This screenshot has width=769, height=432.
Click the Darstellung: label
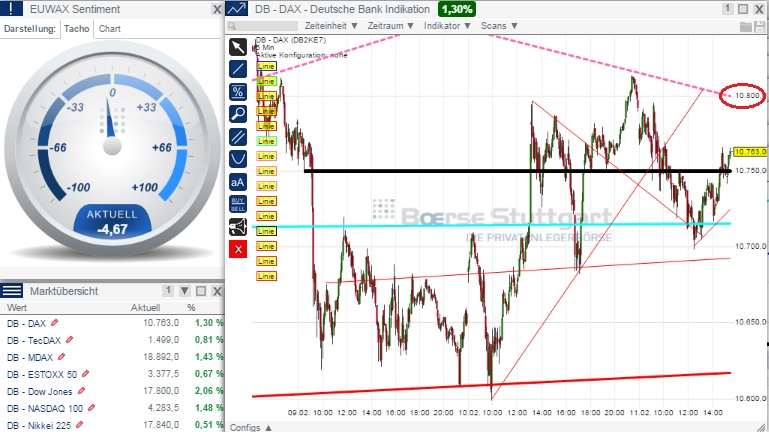pyautogui.click(x=29, y=29)
